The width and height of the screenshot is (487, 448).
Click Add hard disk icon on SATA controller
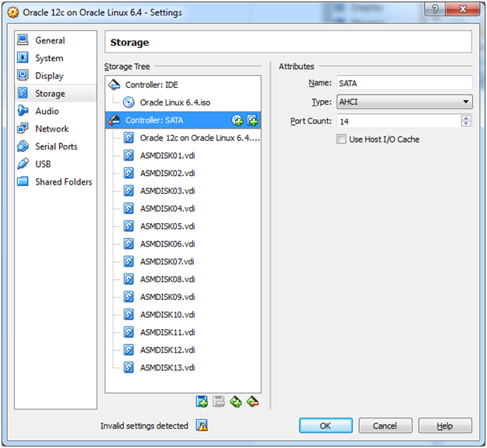coord(252,120)
